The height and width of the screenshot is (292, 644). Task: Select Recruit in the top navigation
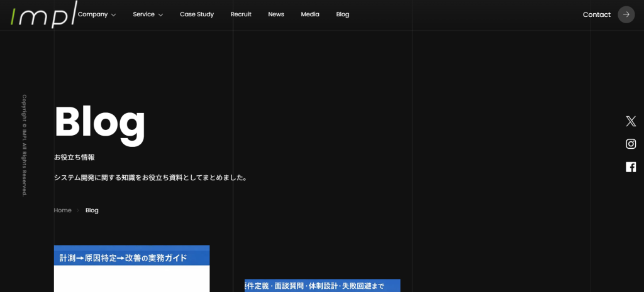(241, 14)
